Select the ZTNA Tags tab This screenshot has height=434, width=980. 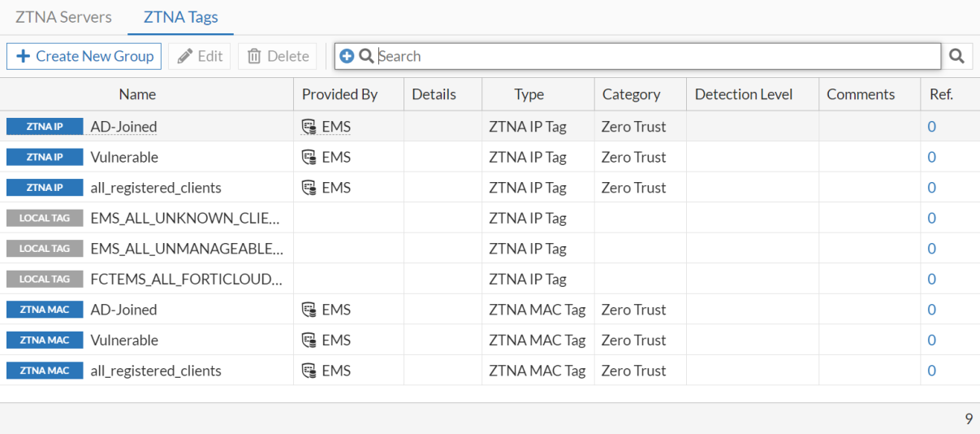[180, 17]
